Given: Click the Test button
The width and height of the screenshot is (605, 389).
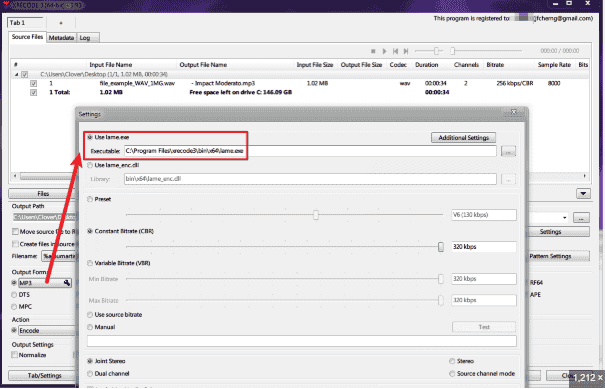Looking at the screenshot, I should coord(484,327).
